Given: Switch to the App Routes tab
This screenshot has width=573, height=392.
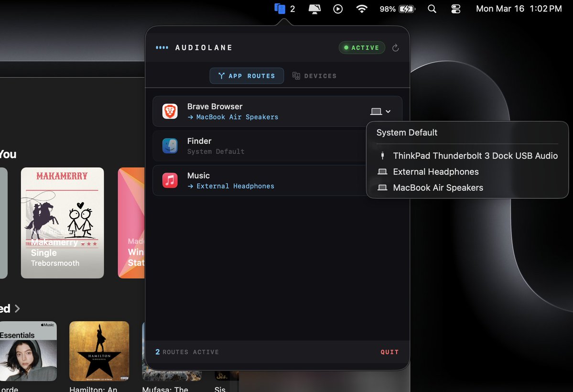Looking at the screenshot, I should pyautogui.click(x=247, y=76).
